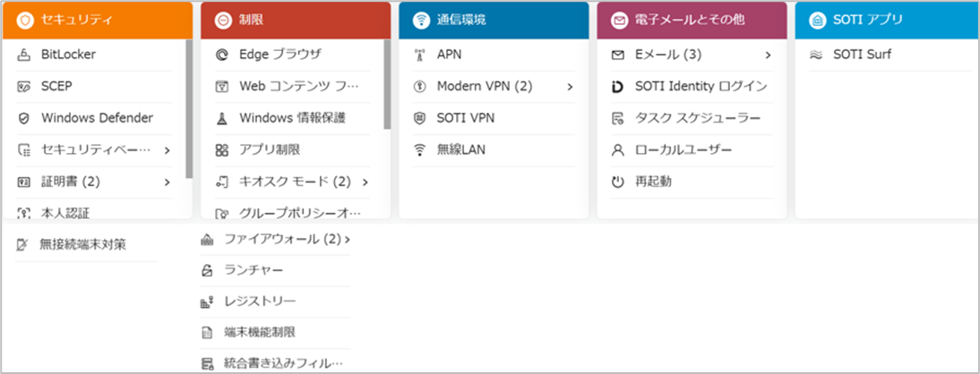The width and height of the screenshot is (980, 374).
Task: Click the SCEP text label
Action: click(x=56, y=87)
